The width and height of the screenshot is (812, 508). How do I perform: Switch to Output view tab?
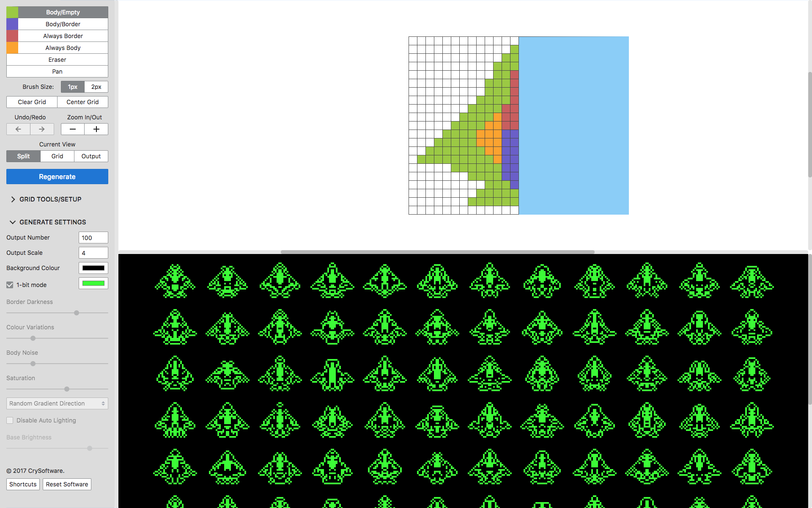(x=91, y=156)
